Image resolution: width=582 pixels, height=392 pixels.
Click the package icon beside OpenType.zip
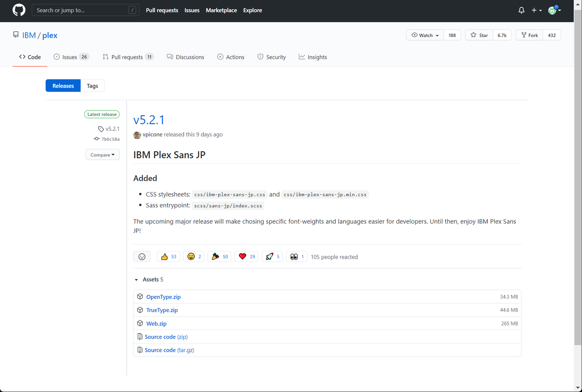click(x=140, y=297)
